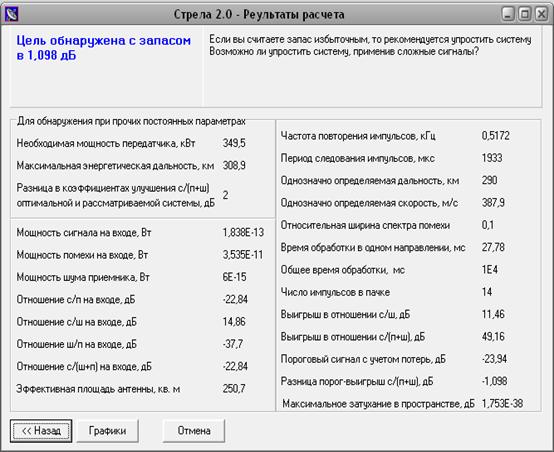Select the threshold signal value -23,94
554x452 pixels.
tap(494, 359)
